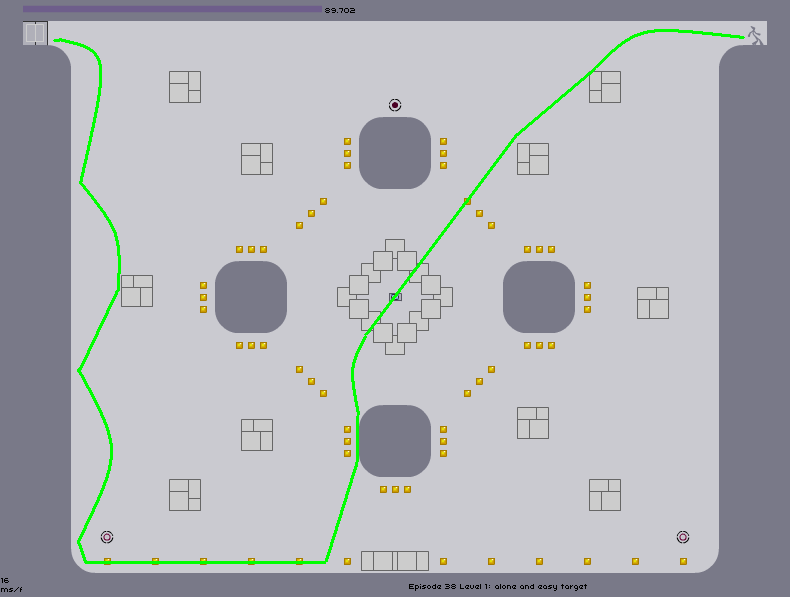Click the mine in the bottom-left corner

click(x=107, y=537)
